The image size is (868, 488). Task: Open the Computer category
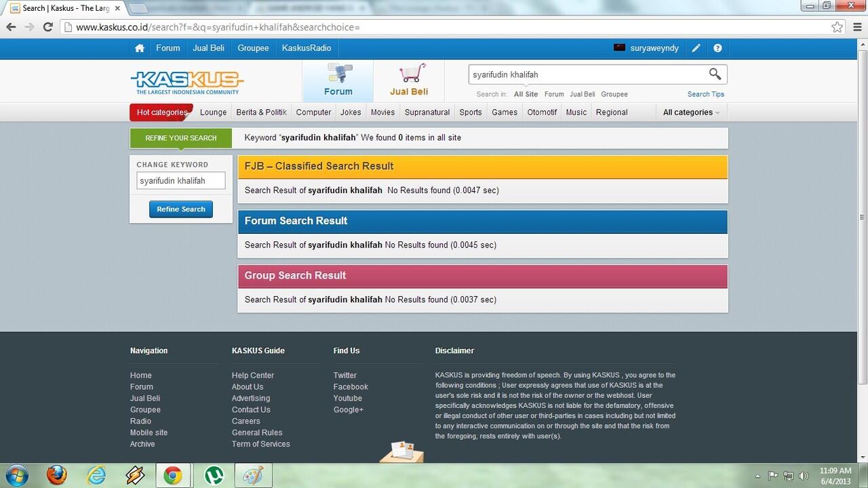[314, 113]
